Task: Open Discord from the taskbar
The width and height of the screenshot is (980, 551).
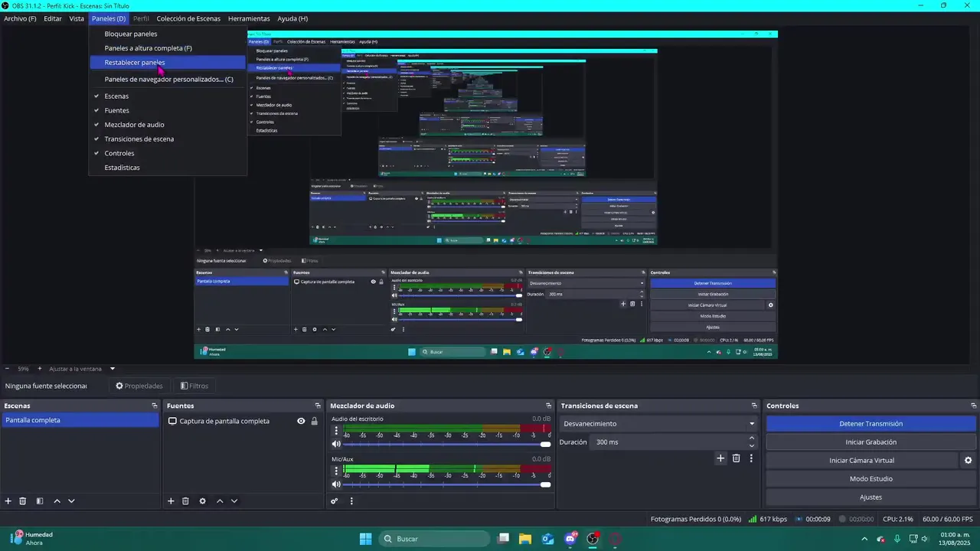Action: point(570,539)
